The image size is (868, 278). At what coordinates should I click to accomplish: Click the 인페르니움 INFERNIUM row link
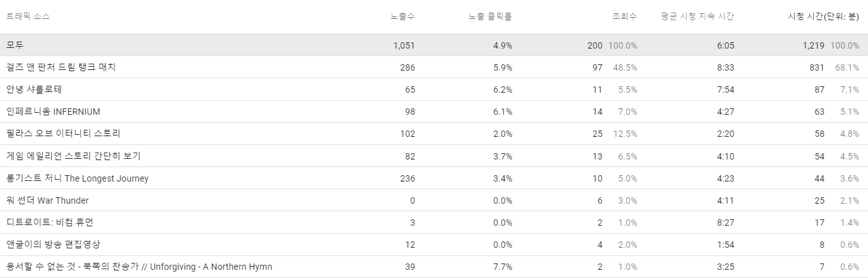[x=53, y=112]
